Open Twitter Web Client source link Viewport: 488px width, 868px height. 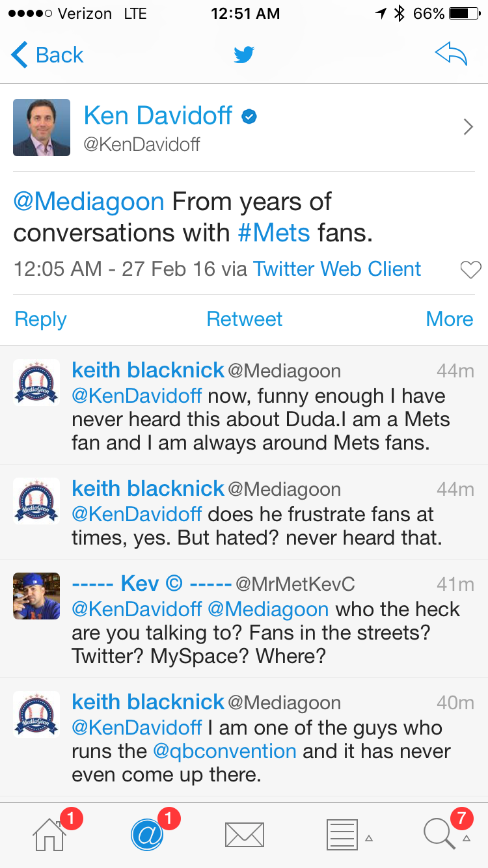(x=337, y=269)
